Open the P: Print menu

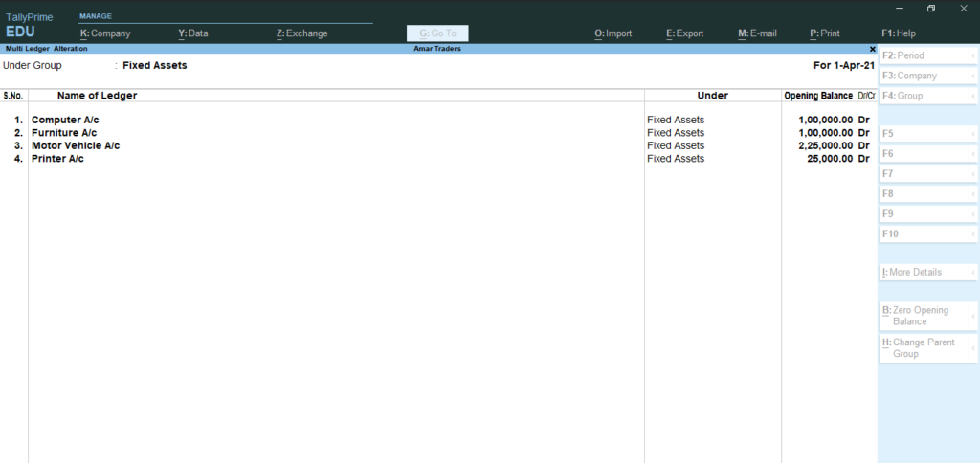[x=824, y=33]
